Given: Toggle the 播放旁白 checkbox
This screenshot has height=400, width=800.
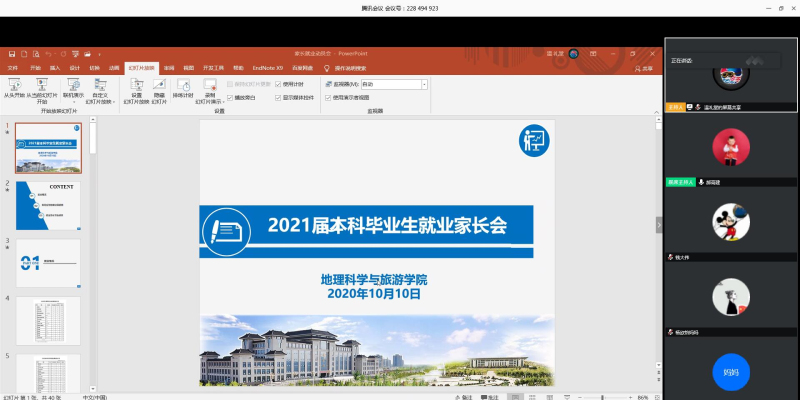Looking at the screenshot, I should 230,98.
